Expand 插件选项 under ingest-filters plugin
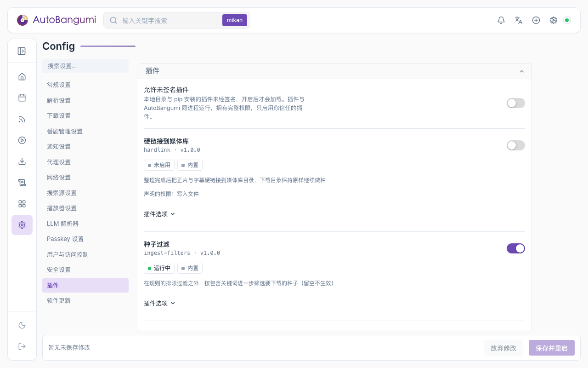 pyautogui.click(x=159, y=303)
